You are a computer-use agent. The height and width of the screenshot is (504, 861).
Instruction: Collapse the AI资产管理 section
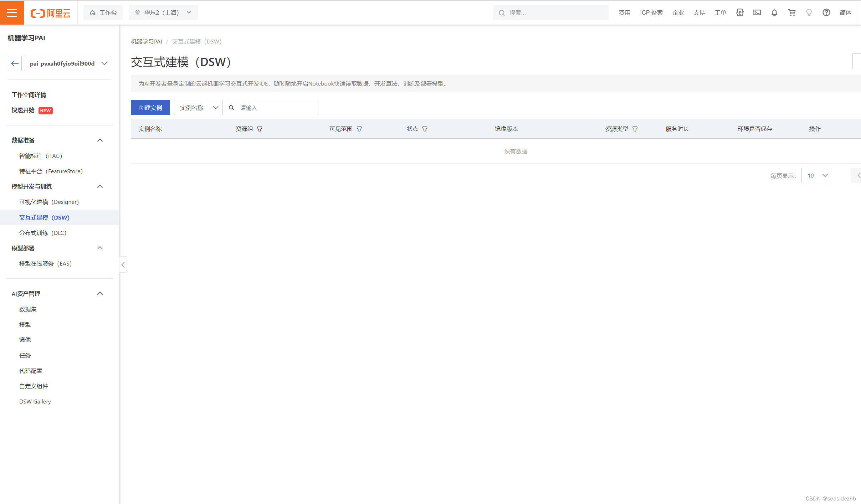click(100, 293)
